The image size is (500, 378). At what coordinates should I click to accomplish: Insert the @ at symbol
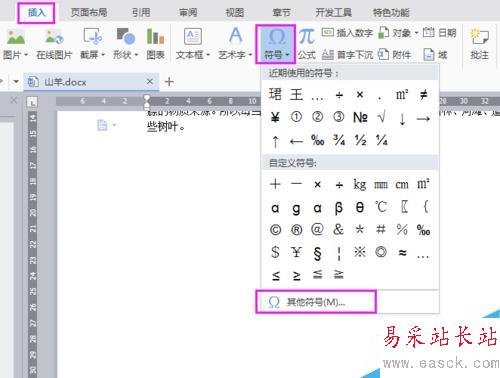coord(317,229)
